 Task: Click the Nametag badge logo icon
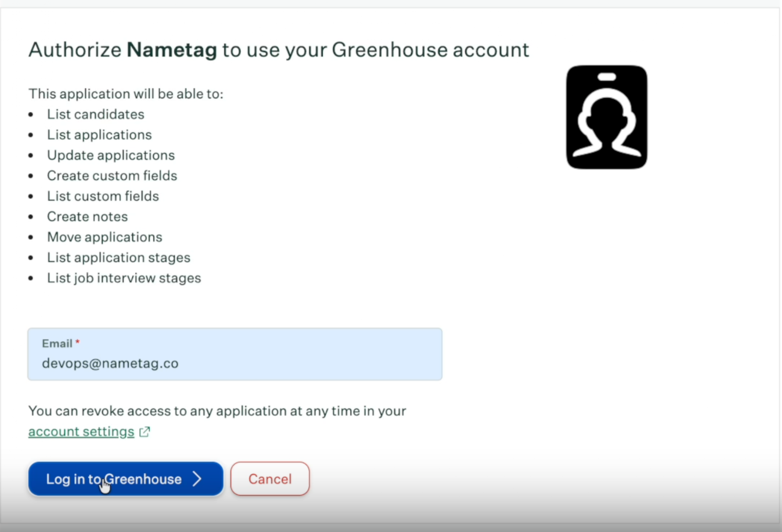pyautogui.click(x=607, y=117)
